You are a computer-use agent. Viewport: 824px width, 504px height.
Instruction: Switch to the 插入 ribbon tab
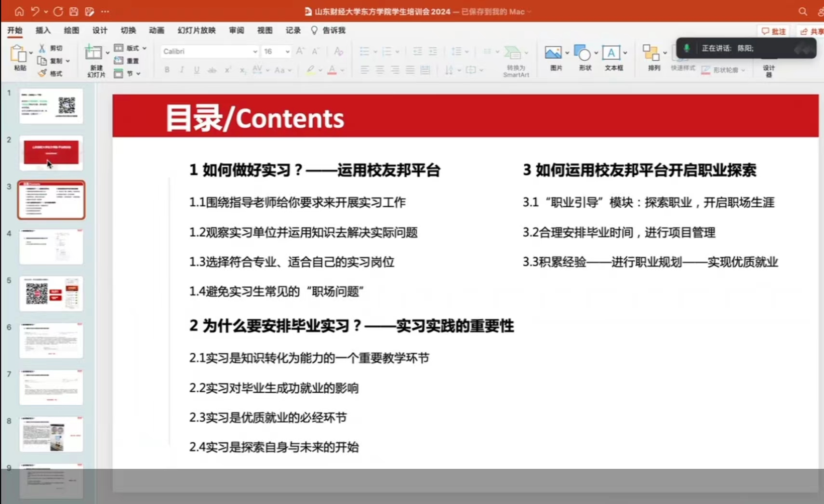43,30
